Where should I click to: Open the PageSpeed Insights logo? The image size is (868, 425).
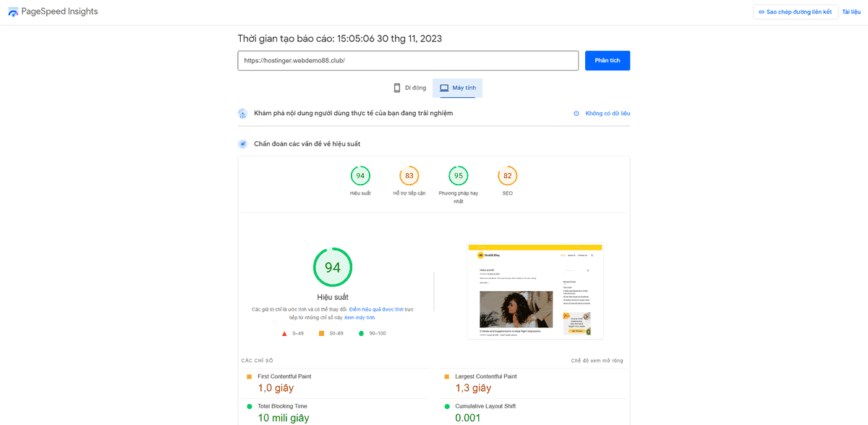pos(53,12)
